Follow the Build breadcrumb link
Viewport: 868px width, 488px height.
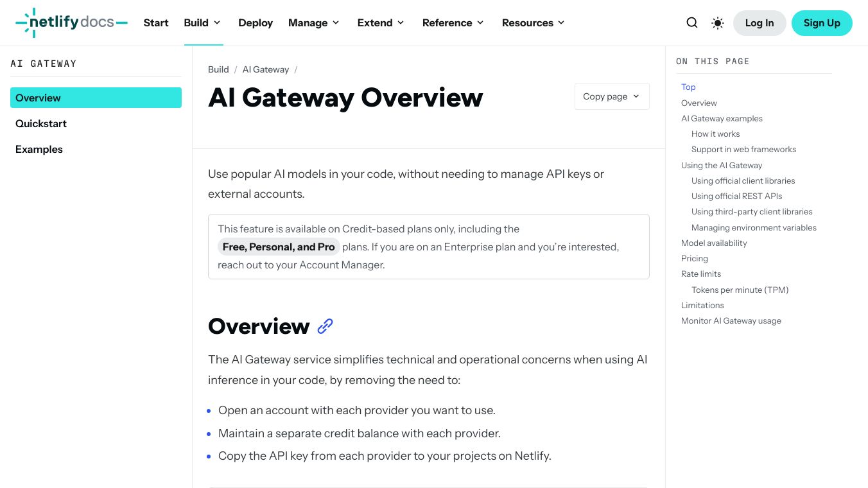[x=218, y=69]
